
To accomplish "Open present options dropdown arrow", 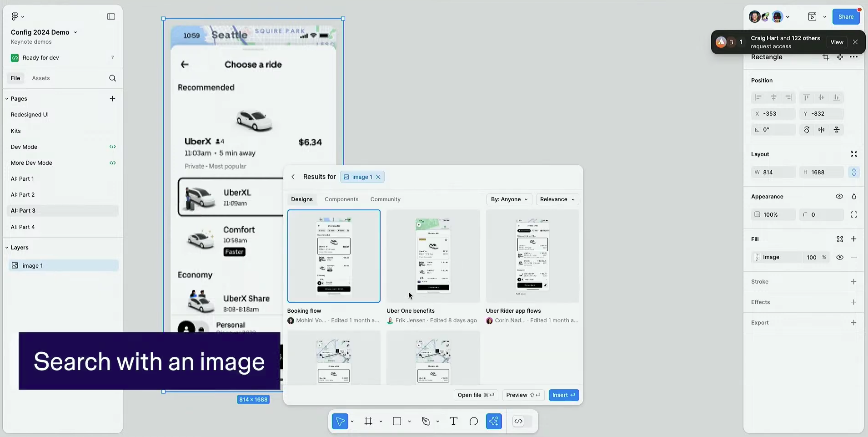I will (824, 17).
